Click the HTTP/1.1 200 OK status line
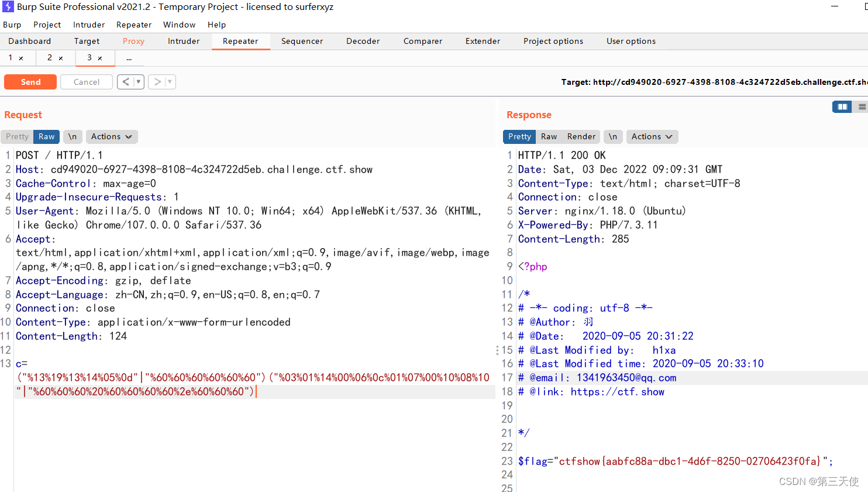The image size is (868, 492). click(x=562, y=156)
